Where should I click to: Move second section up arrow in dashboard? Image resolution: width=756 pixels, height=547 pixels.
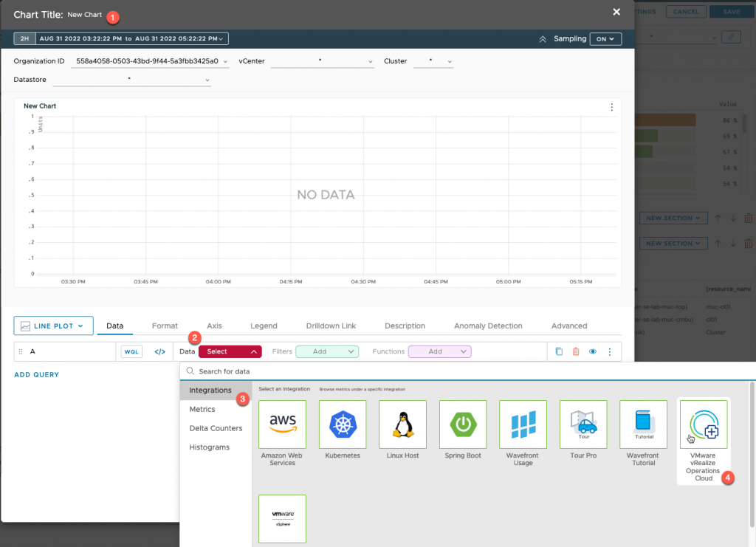[x=718, y=244]
